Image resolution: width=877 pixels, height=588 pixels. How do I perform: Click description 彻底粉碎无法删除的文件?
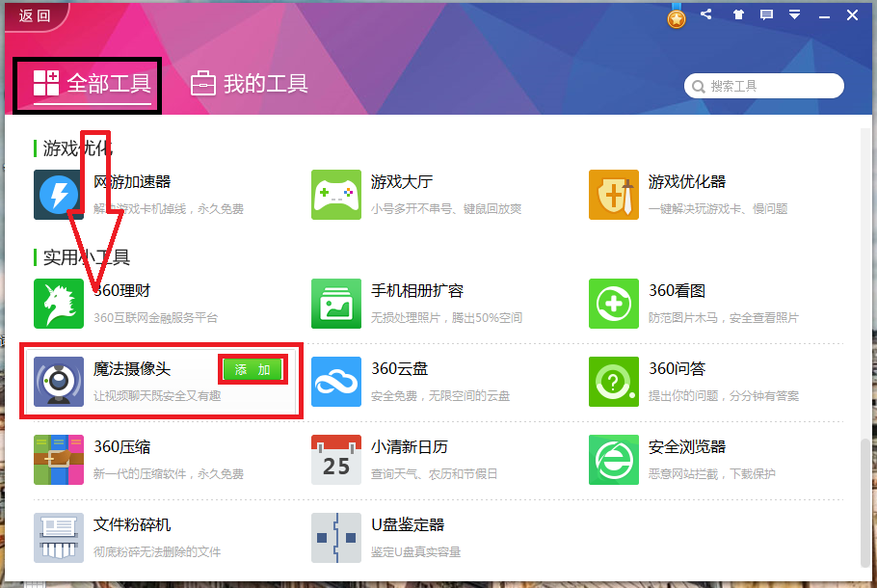(157, 552)
